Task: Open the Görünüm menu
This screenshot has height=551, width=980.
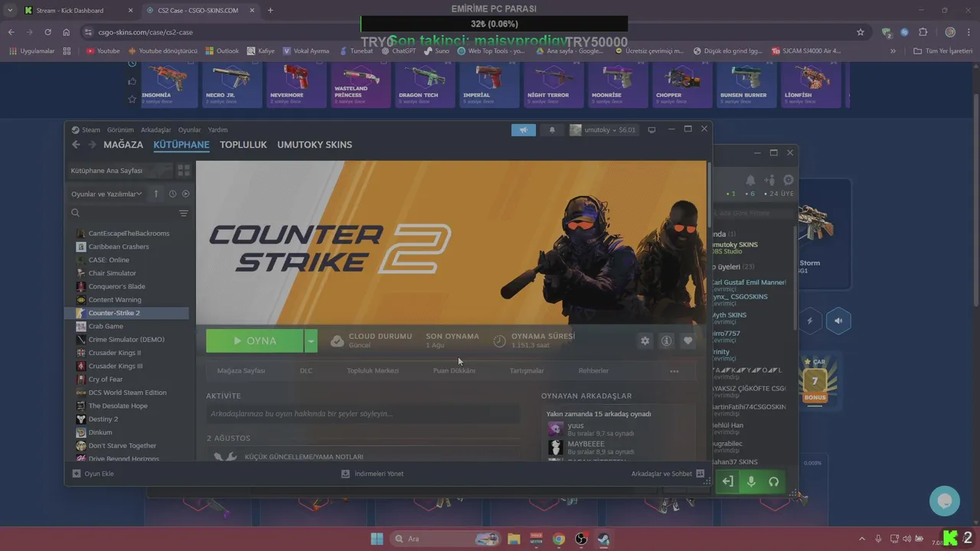Action: [x=120, y=130]
